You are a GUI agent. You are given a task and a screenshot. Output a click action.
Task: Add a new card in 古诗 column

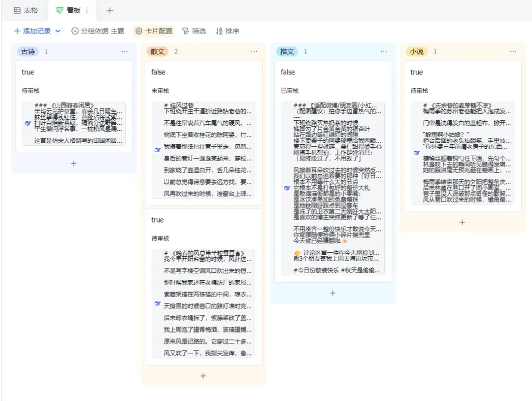(x=73, y=164)
